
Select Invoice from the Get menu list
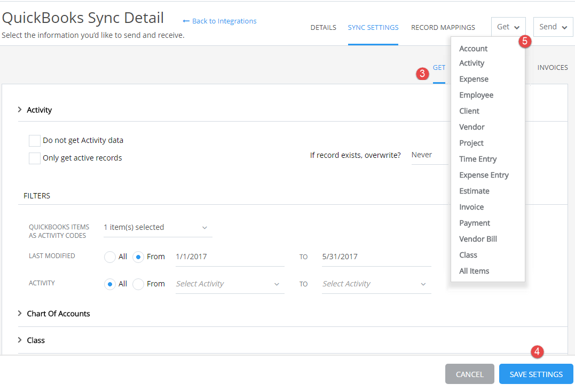[471, 206]
